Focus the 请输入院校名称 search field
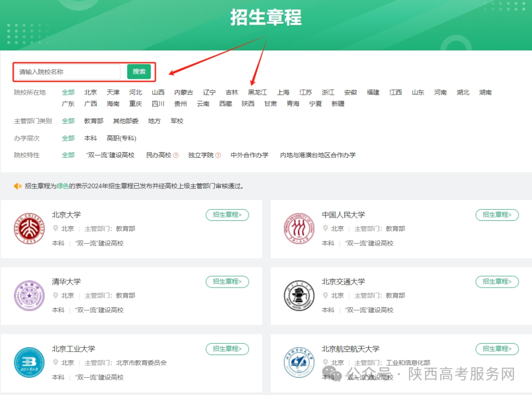The width and height of the screenshot is (532, 395). pyautogui.click(x=68, y=72)
